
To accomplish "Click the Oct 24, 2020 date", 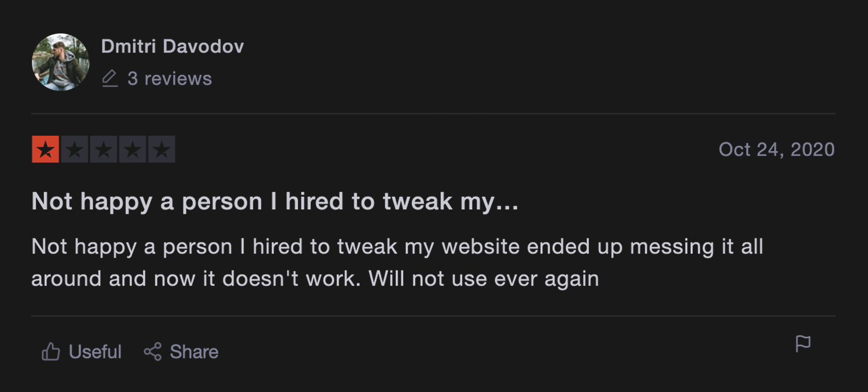I will click(x=776, y=149).
